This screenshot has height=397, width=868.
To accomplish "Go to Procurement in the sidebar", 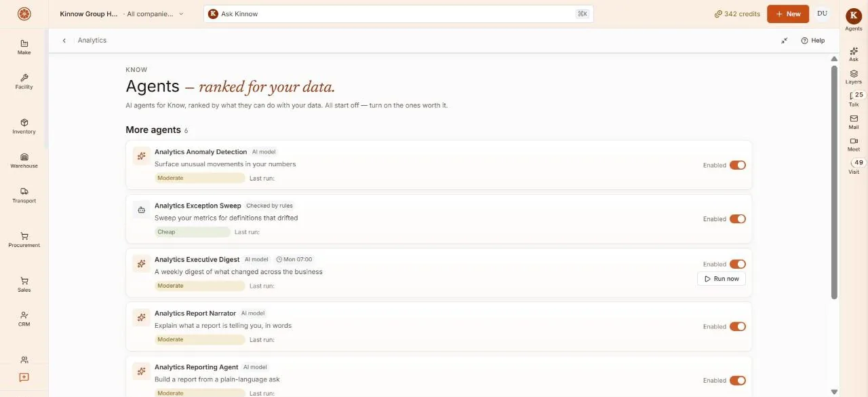I will tap(24, 240).
